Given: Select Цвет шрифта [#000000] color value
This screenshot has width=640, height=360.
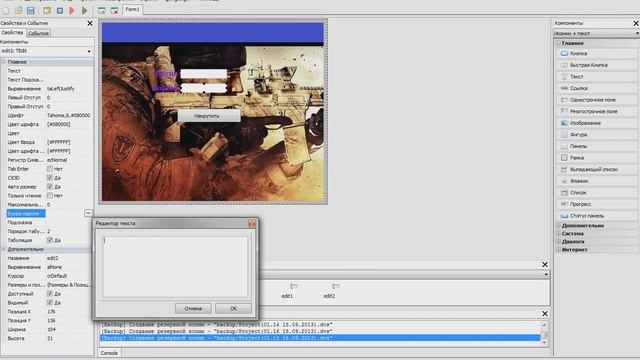Looking at the screenshot, I should click(x=59, y=124).
